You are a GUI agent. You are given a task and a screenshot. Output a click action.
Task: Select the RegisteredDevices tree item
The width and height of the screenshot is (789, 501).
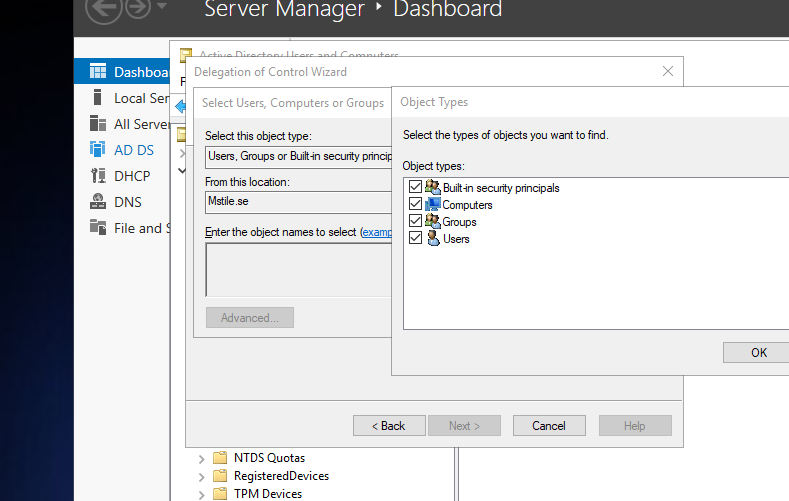pos(281,476)
